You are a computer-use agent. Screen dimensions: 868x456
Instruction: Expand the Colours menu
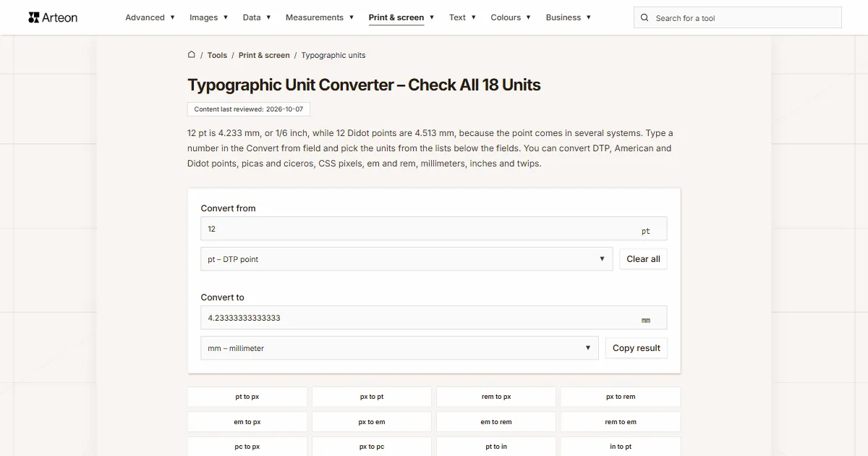(x=511, y=17)
